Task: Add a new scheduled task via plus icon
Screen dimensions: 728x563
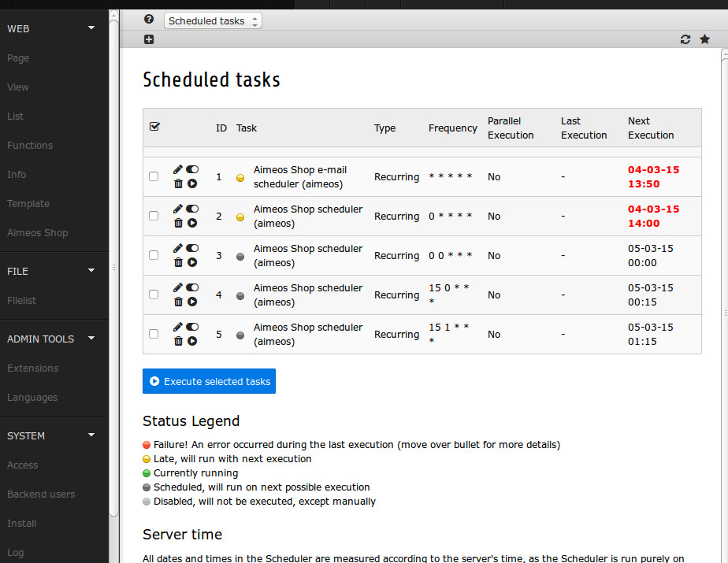Action: click(x=149, y=39)
